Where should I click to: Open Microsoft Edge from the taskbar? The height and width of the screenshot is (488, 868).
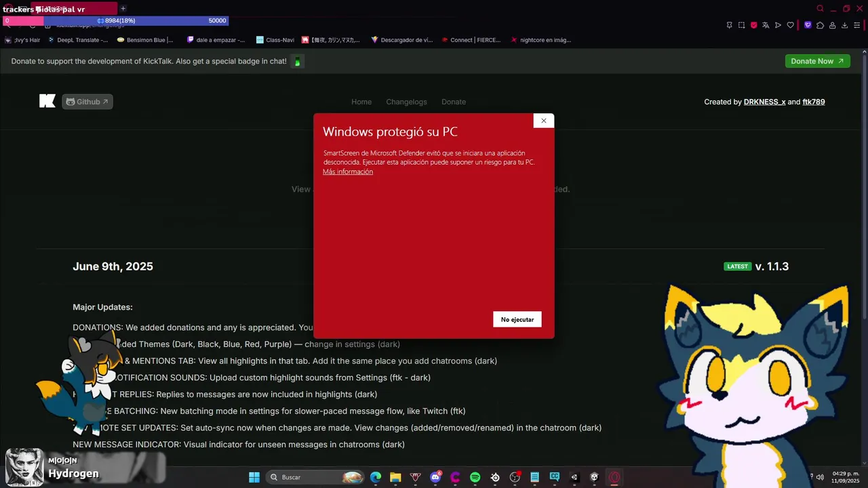[x=376, y=477]
